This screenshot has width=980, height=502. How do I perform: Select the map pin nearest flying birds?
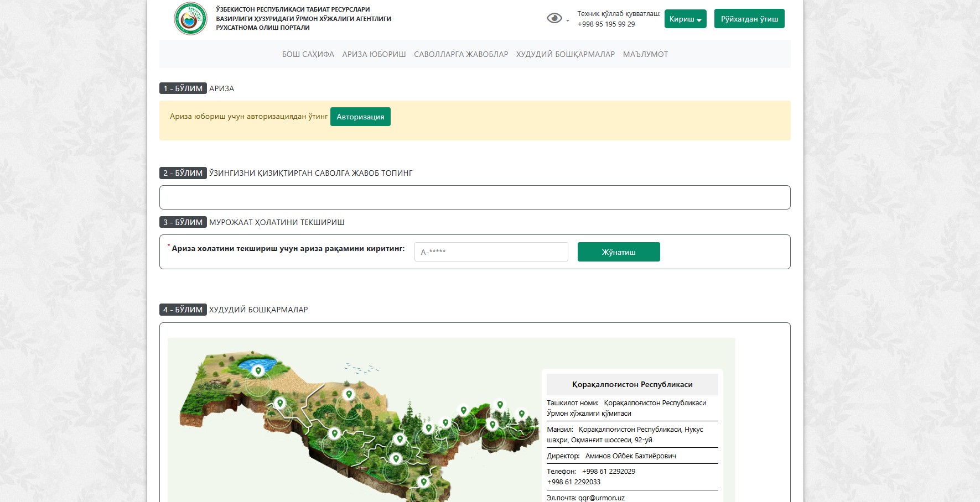[349, 394]
